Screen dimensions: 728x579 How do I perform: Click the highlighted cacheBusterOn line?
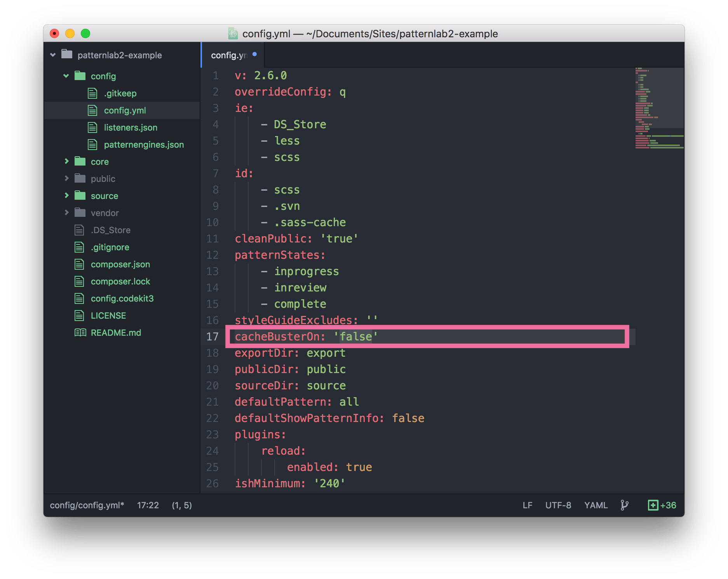coord(307,337)
